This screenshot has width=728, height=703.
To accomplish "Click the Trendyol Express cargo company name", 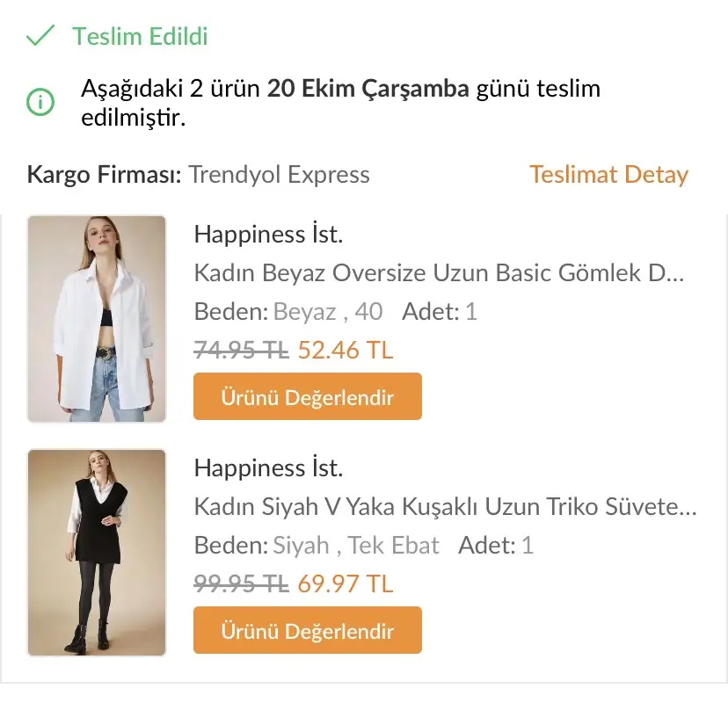I will click(x=279, y=175).
